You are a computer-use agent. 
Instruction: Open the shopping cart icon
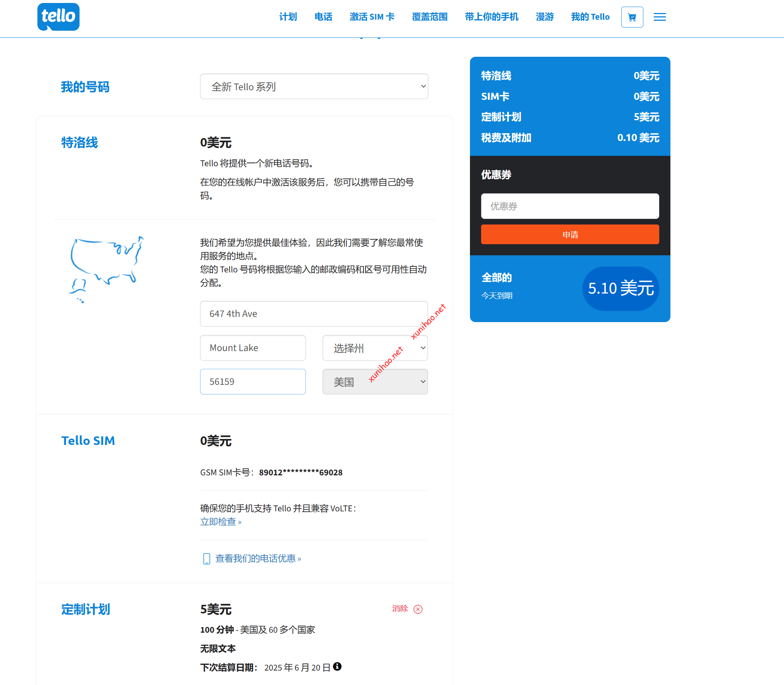tap(632, 17)
